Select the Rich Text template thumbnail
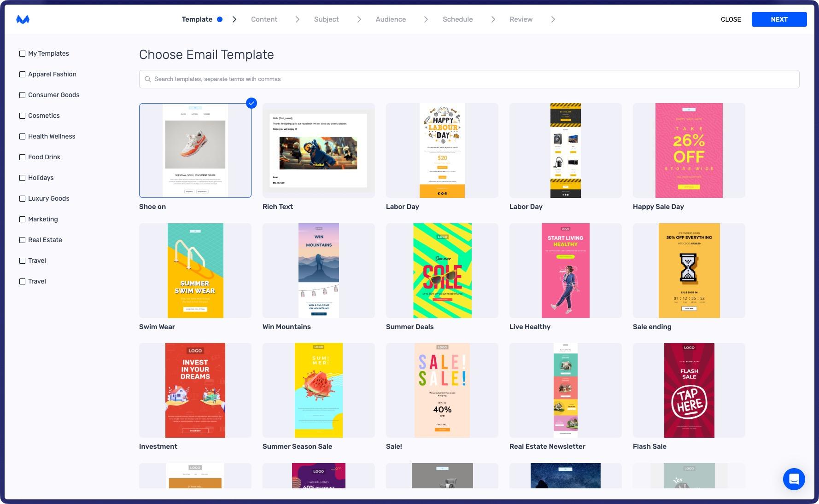 pos(319,151)
